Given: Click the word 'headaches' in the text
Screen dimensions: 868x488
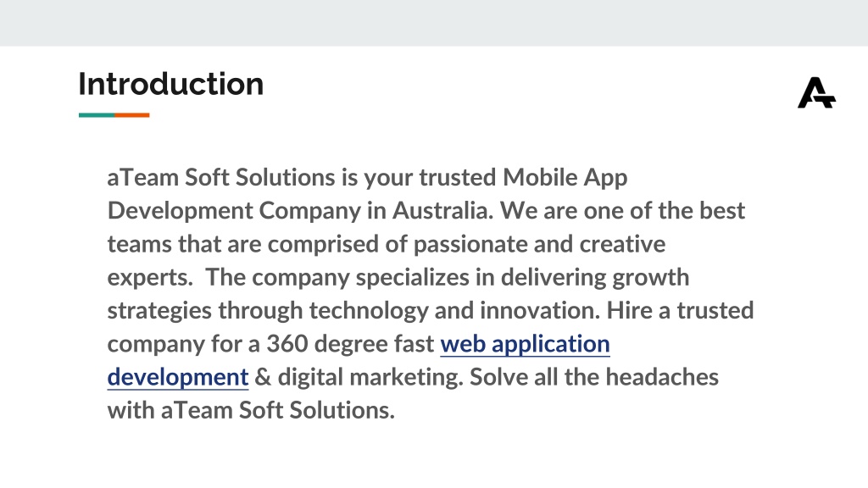Looking at the screenshot, I should [662, 377].
